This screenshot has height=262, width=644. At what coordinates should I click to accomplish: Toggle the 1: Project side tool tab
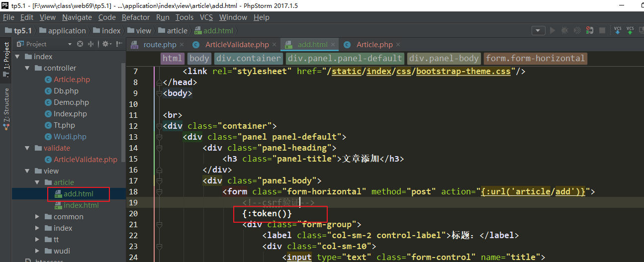[6, 59]
